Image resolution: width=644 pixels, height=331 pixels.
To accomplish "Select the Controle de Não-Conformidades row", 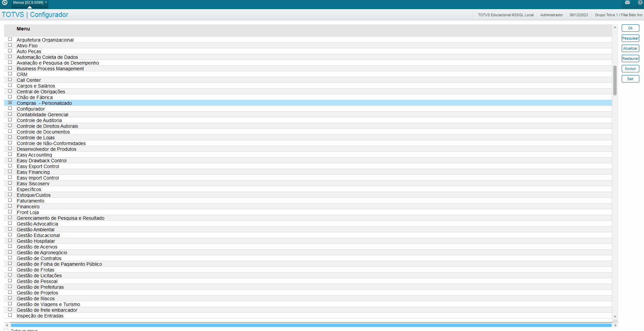I will click(x=308, y=143).
